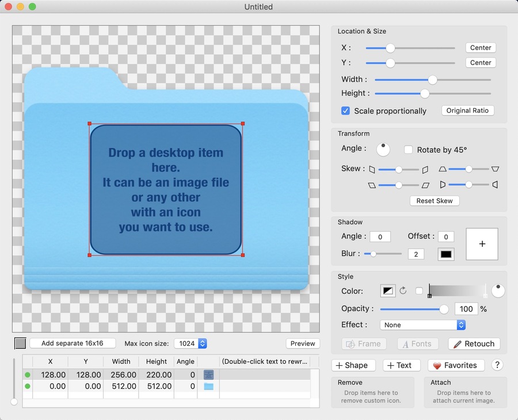The image size is (518, 420).
Task: Click the Opacity slider
Action: point(414,310)
